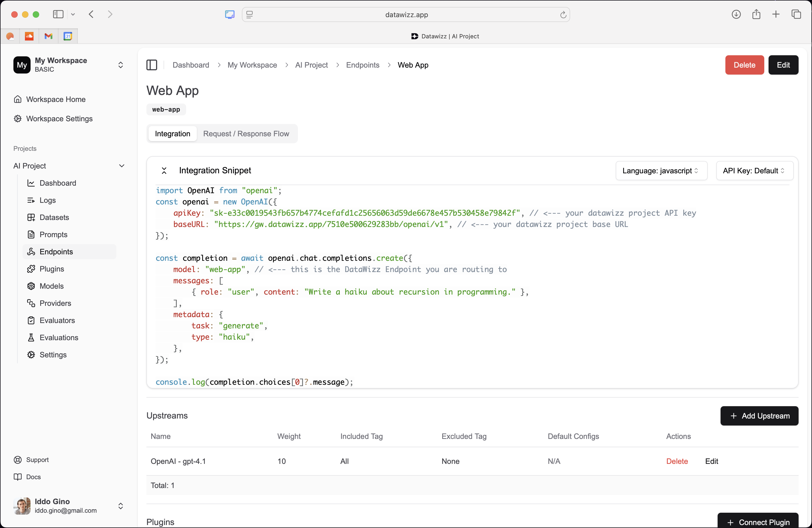Toggle the sidebar panel icon beside breadcrumbs
The height and width of the screenshot is (528, 812).
tap(152, 65)
